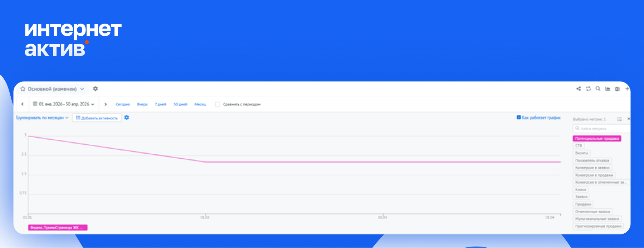The width and height of the screenshot is (644, 248).
Task: Open the search magnifier in the top toolbar
Action: click(x=598, y=89)
